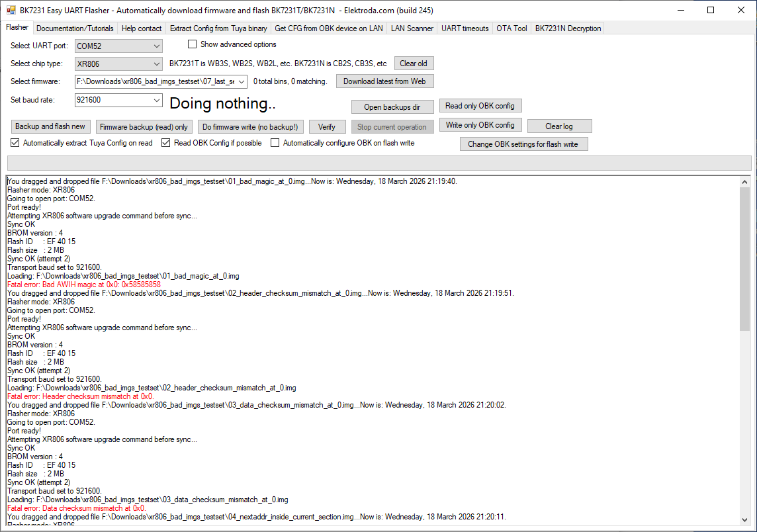This screenshot has height=532, width=757.
Task: Open the UART timeouts tab
Action: [x=465, y=28]
